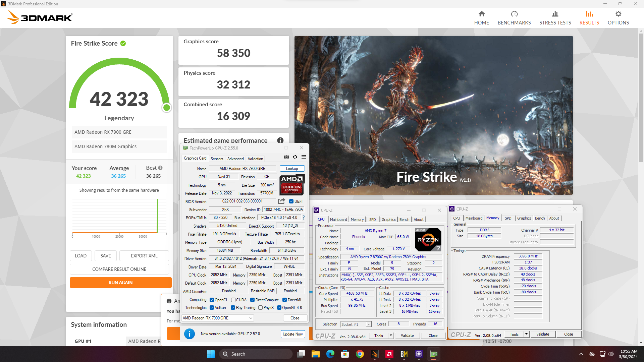Image resolution: width=644 pixels, height=362 pixels.
Task: Switch to the Advanced tab in GPU-Z
Action: coord(235,159)
